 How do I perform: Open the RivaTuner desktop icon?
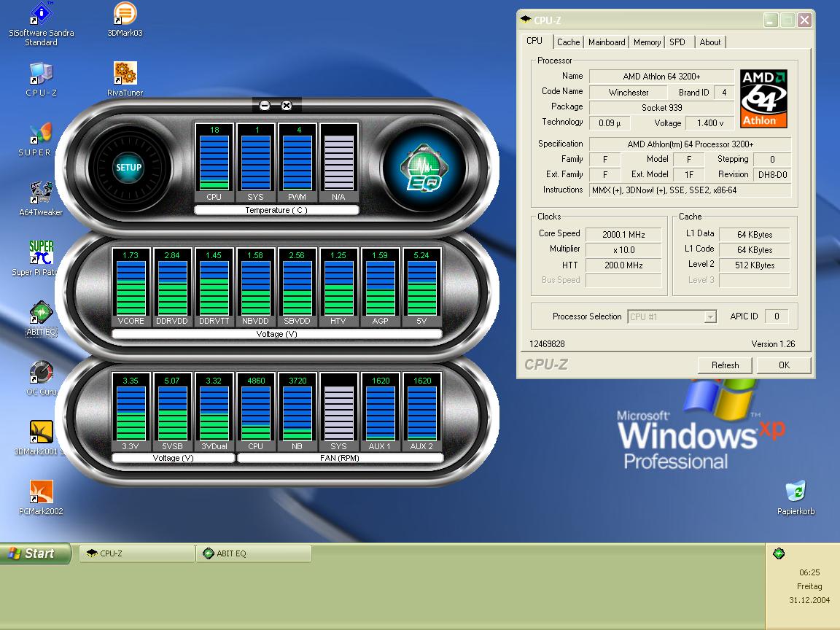pyautogui.click(x=125, y=74)
